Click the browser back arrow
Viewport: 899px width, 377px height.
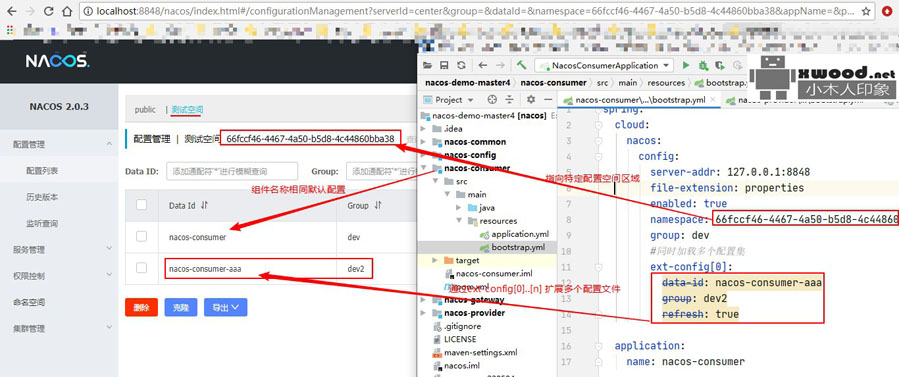(11, 11)
